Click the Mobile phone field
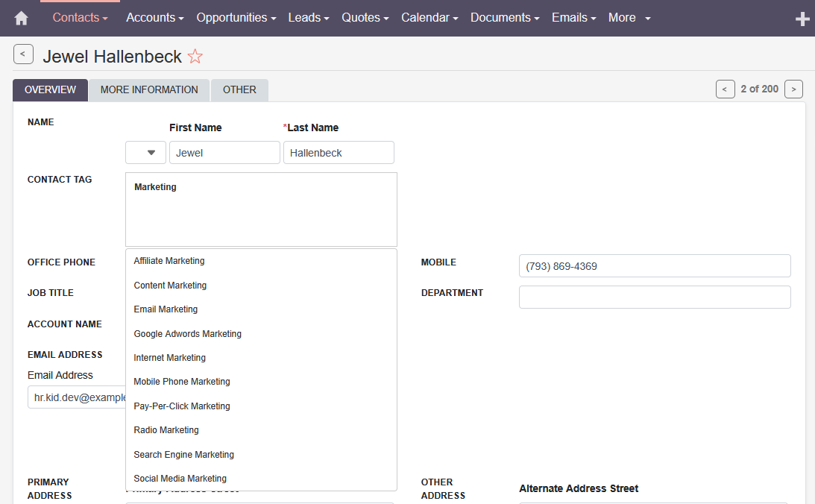Image resolution: width=815 pixels, height=504 pixels. [x=655, y=266]
